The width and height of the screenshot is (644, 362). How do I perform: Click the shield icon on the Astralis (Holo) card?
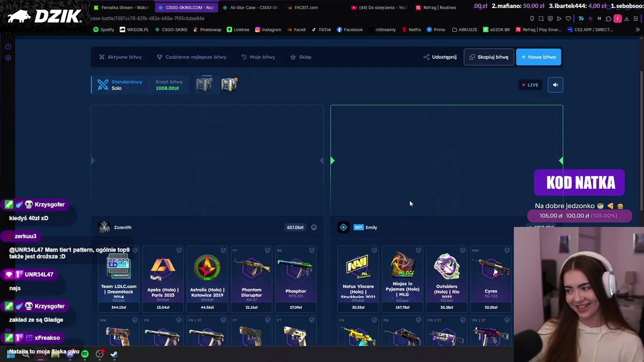[223, 250]
